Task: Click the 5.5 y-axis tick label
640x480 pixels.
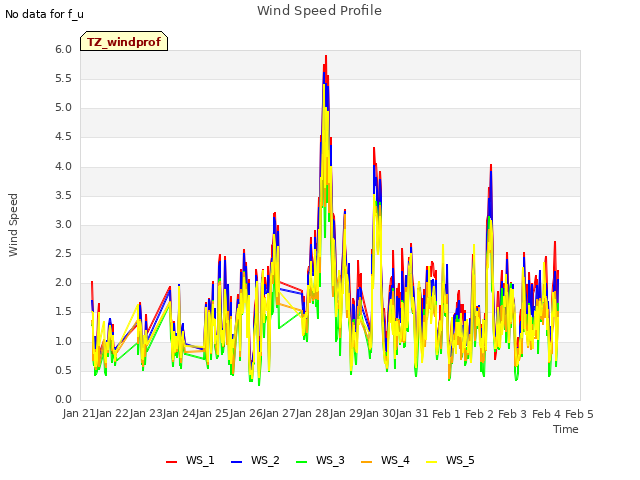Action: (x=63, y=78)
